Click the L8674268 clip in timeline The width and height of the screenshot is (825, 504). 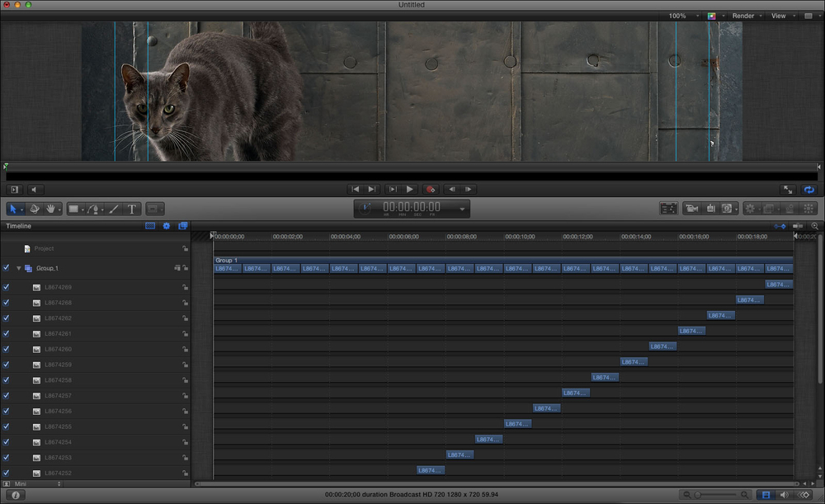(x=749, y=299)
